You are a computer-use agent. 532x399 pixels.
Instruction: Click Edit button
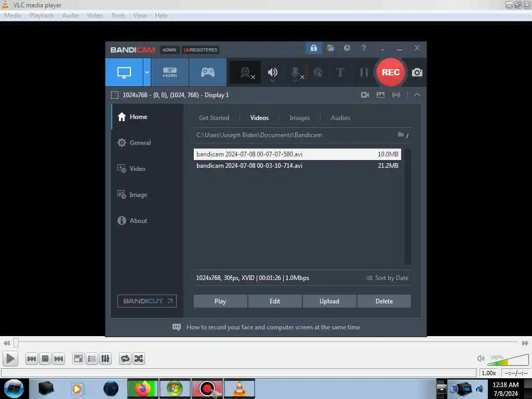coord(275,301)
